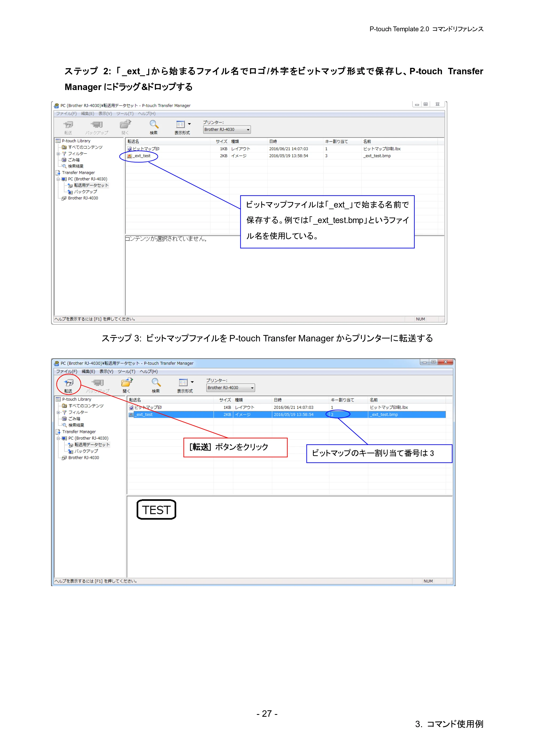Screen dimensions: 534x756
Task: Click Brother RJ-4030 printer node in Step 3 tree
Action: pos(81,458)
